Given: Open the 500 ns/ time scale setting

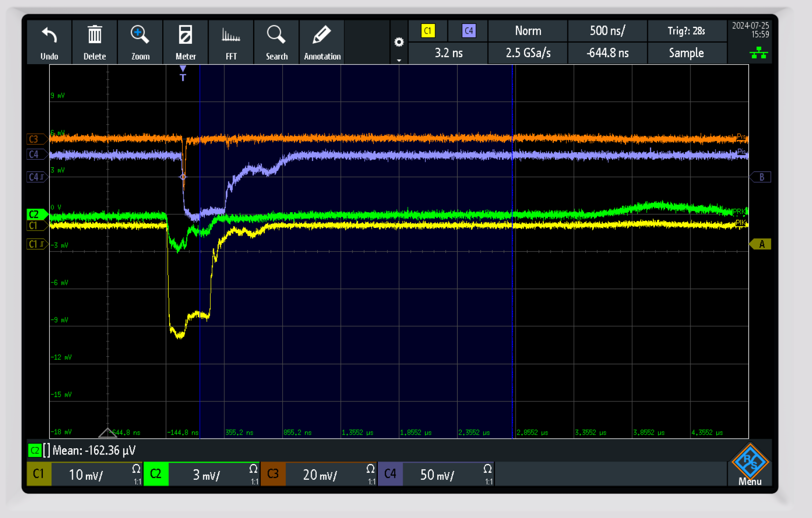Looking at the screenshot, I should pyautogui.click(x=607, y=31).
